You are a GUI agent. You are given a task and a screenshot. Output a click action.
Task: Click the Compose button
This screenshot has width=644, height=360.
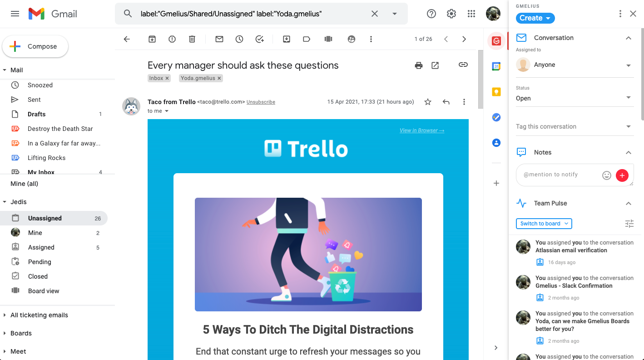pos(35,46)
